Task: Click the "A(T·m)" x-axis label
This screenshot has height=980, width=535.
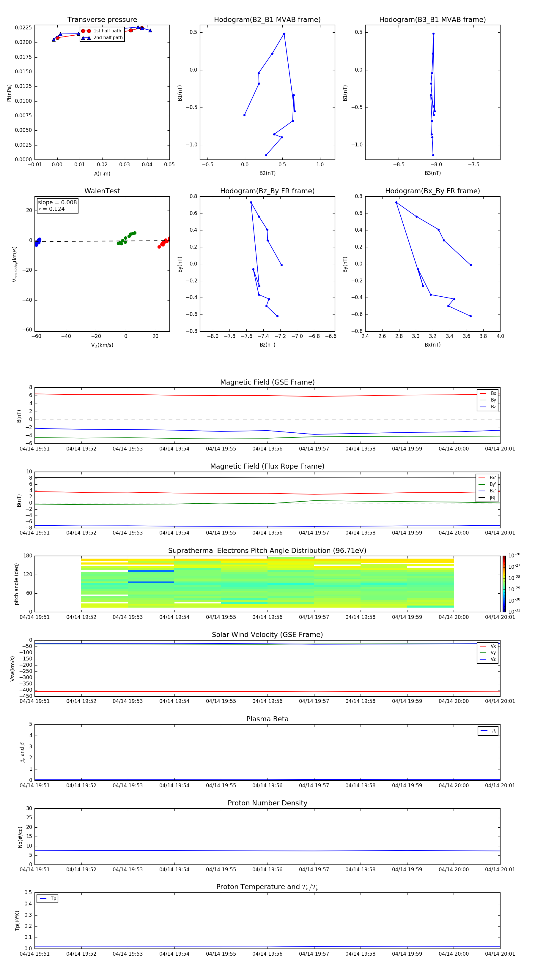Action: (x=102, y=173)
